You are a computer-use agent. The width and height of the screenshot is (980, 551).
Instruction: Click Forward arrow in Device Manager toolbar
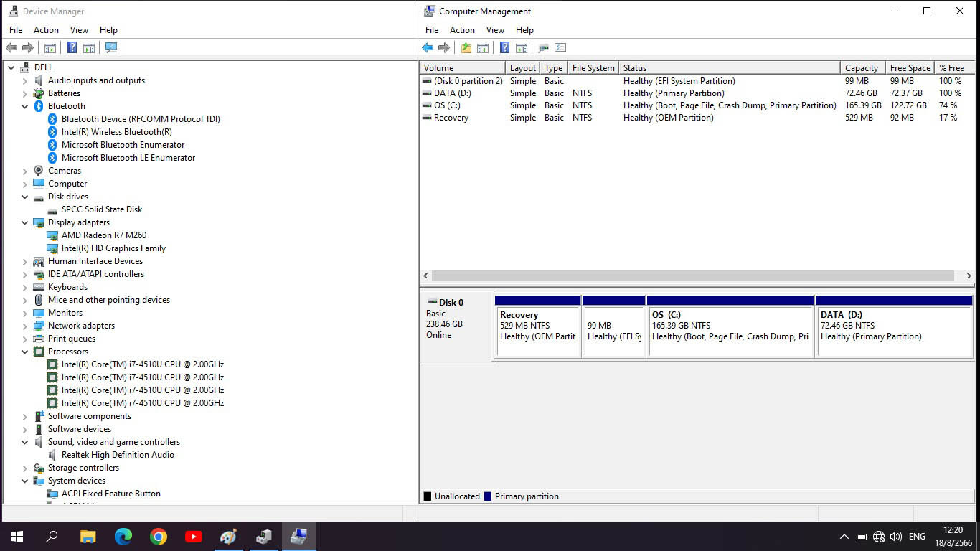click(x=28, y=48)
